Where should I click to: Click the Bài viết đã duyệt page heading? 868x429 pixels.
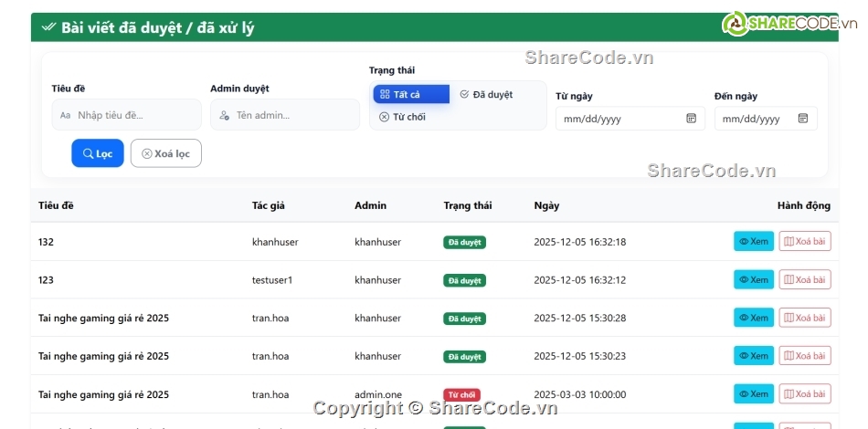click(x=157, y=27)
